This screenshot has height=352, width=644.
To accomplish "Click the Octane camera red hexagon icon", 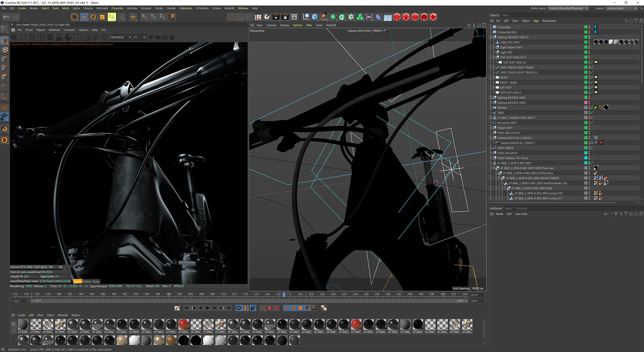I will 424,17.
